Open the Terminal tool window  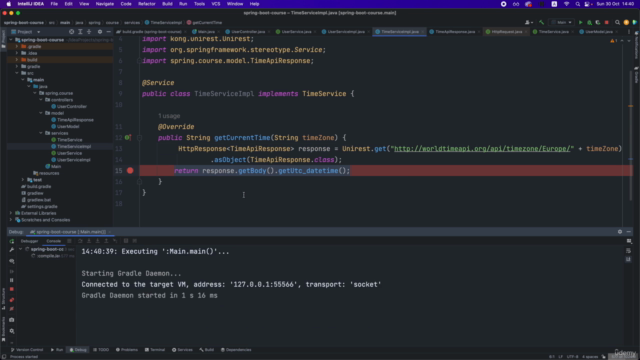[x=155, y=350]
